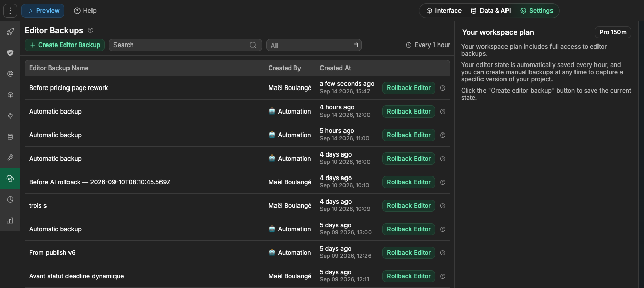
Task: Click the Your workspace plan heading
Action: [x=498, y=32]
